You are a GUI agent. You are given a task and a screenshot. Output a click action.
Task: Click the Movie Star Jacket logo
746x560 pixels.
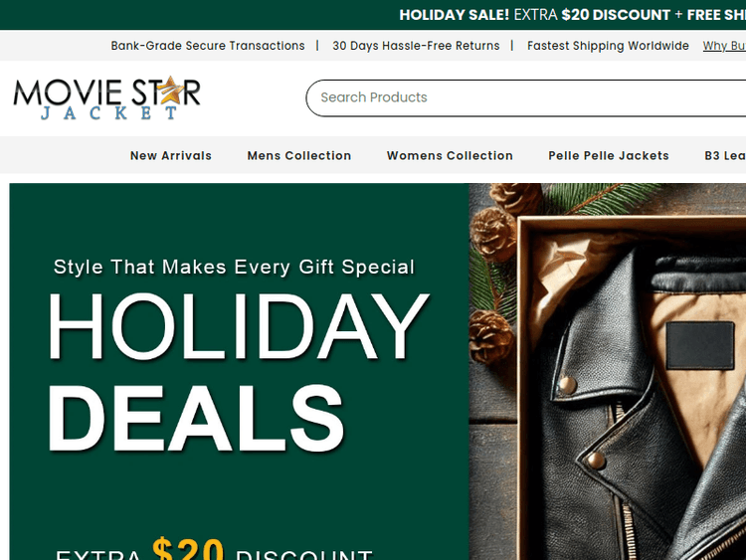(106, 98)
